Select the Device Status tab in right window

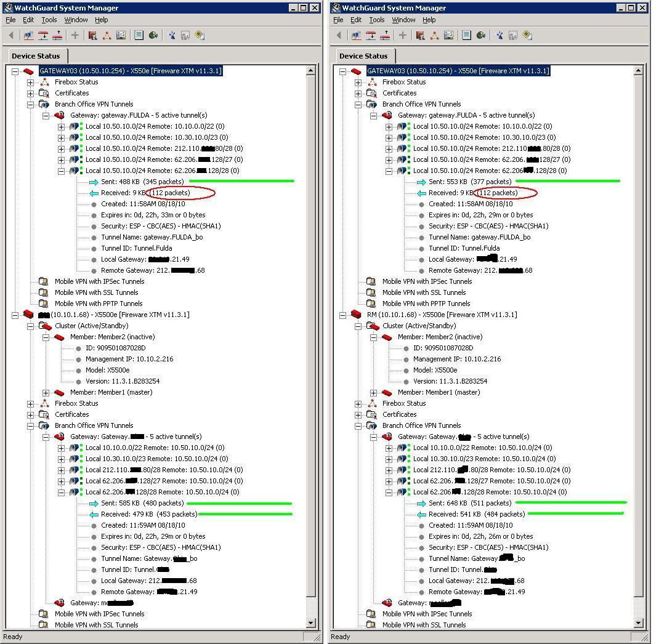coord(364,56)
